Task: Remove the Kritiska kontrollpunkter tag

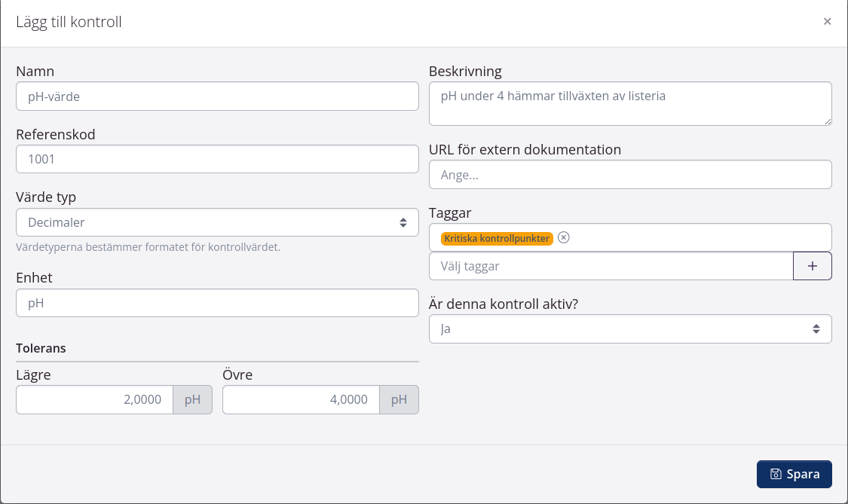Action: tap(564, 237)
